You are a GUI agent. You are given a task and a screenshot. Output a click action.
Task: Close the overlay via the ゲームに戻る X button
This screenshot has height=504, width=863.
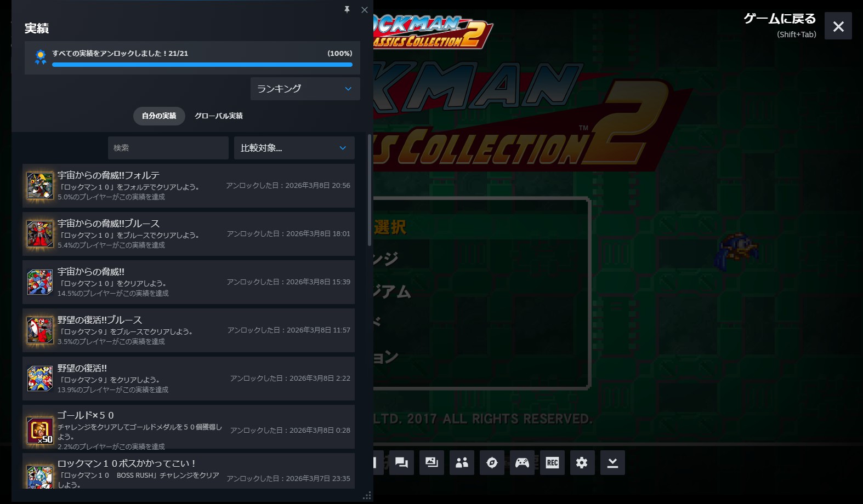[x=838, y=26]
